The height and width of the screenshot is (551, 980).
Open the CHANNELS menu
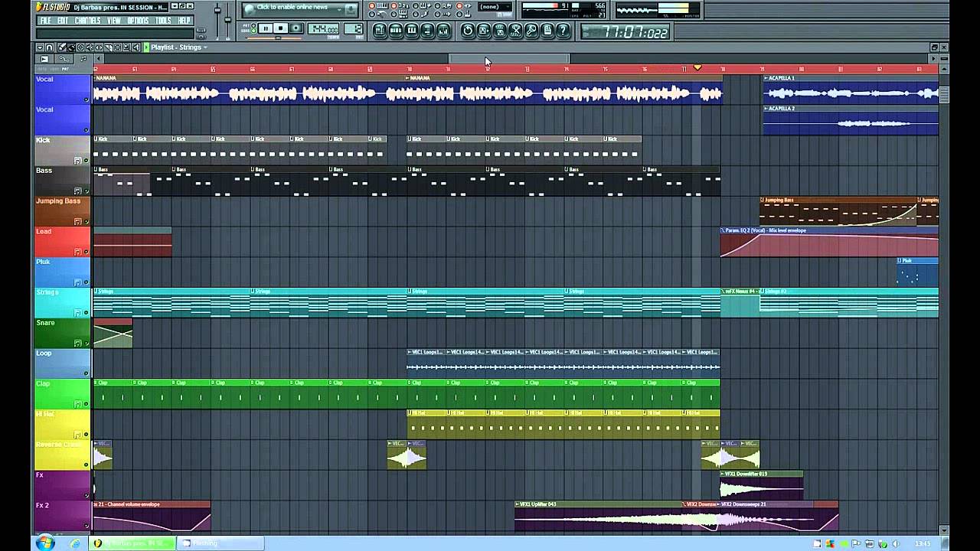pos(87,21)
